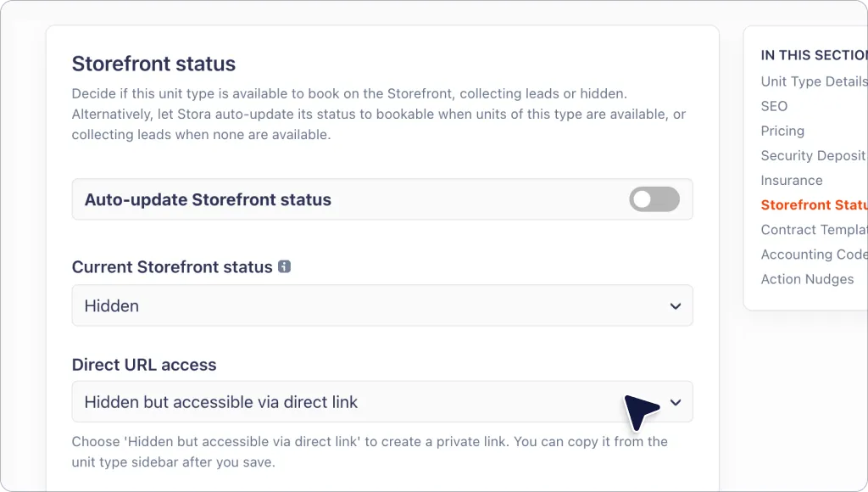Click the In This Section sidebar header
Image resolution: width=868 pixels, height=492 pixels.
click(814, 55)
